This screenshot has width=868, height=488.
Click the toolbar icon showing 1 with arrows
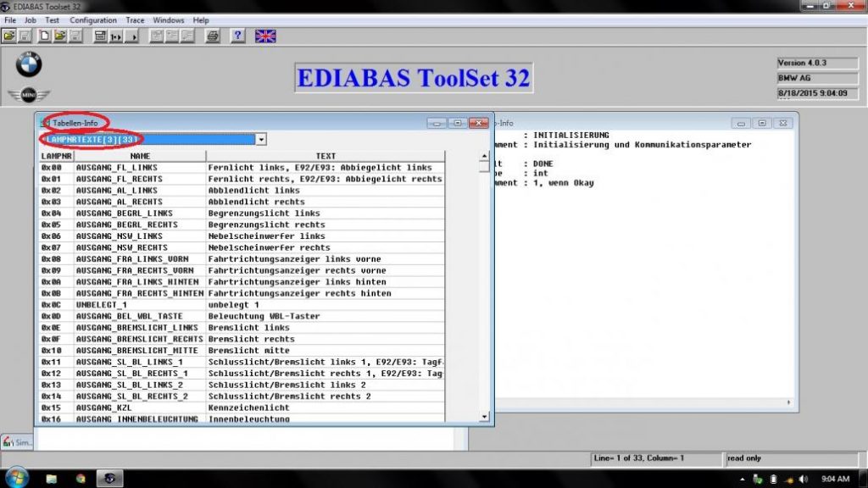click(x=115, y=36)
